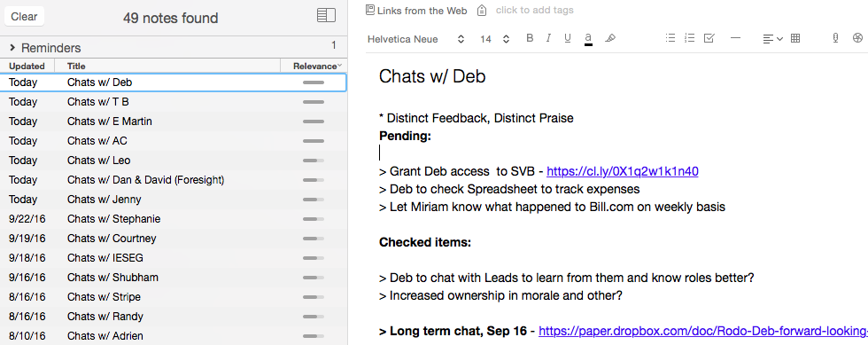The image size is (868, 345).
Task: Insert horizontal rule divider
Action: [x=736, y=38]
